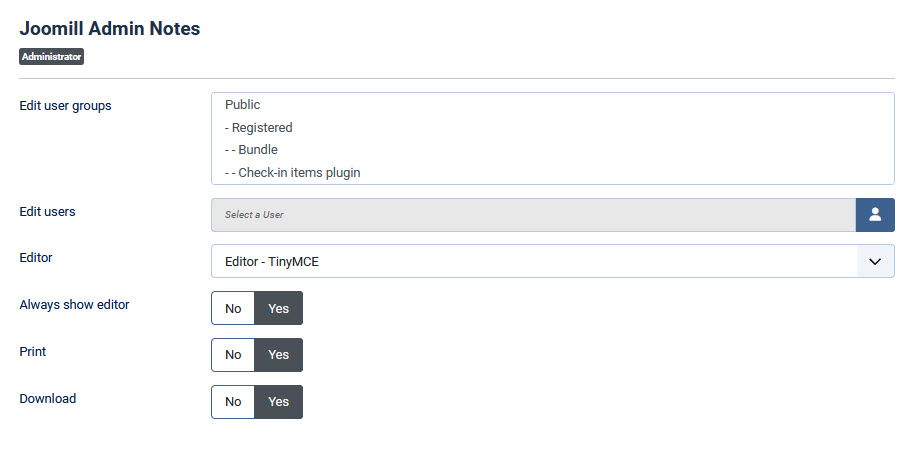This screenshot has width=904, height=453.
Task: Choose the Registered user group
Action: (259, 127)
